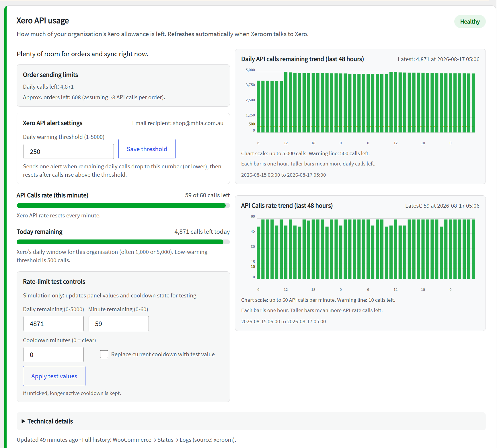
Task: Click the "Xero API alert settings" heading
Action: coord(52,123)
